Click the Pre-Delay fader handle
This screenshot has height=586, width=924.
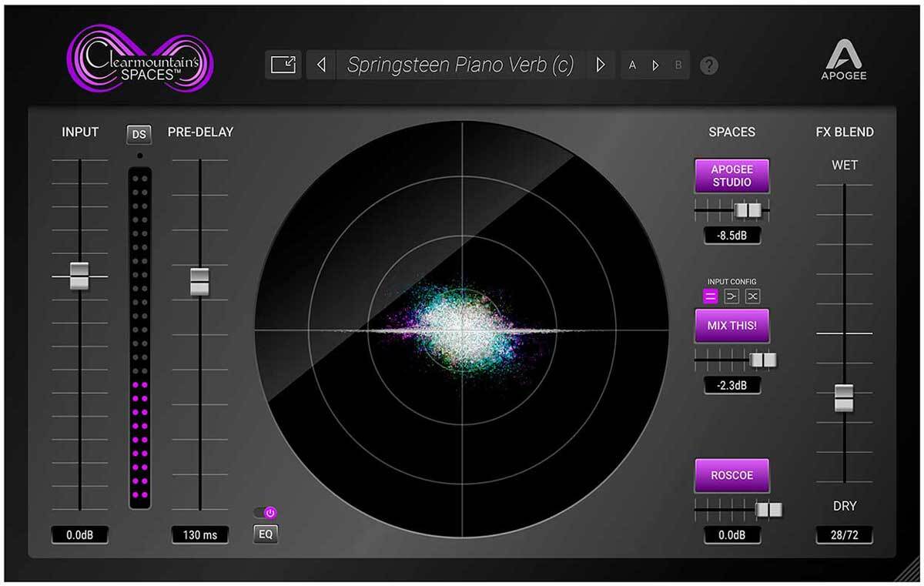pos(200,281)
